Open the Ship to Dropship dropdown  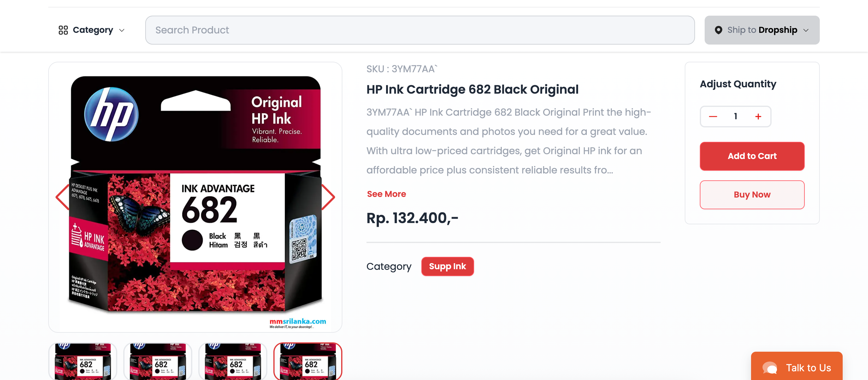pyautogui.click(x=762, y=30)
